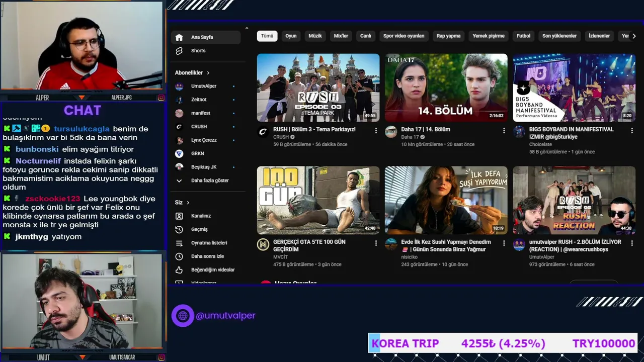
Task: Open the Geçmiş history icon
Action: click(x=179, y=229)
